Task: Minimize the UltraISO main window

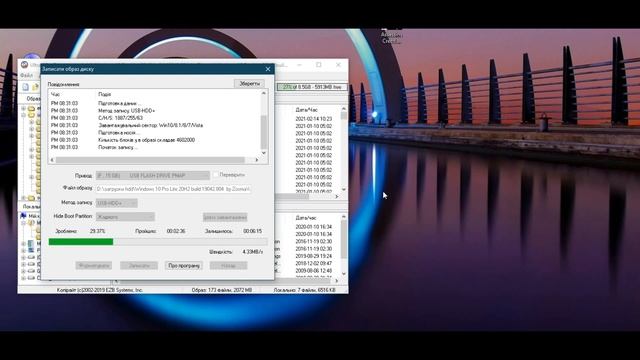Action: 300,65
